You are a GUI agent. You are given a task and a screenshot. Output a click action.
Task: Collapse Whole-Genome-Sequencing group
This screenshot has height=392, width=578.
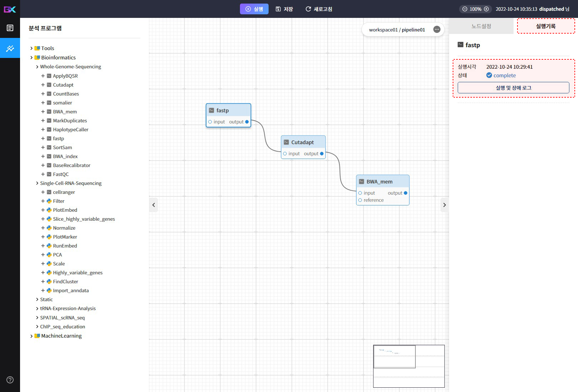point(37,67)
